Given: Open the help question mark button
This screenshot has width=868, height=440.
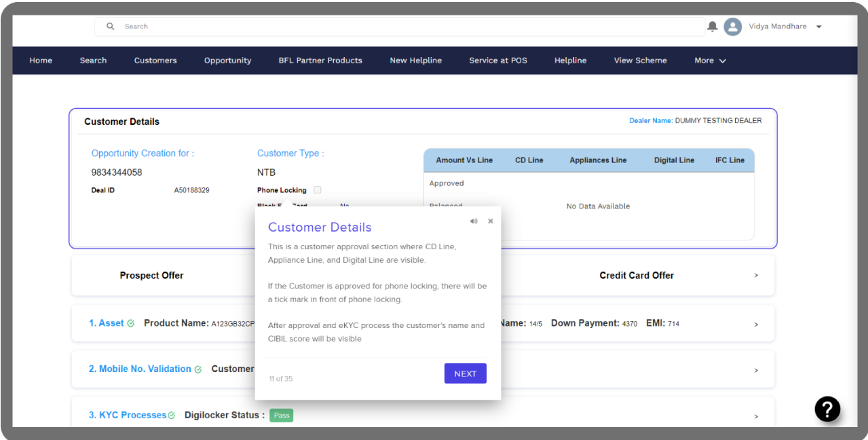Looking at the screenshot, I should coord(827,409).
